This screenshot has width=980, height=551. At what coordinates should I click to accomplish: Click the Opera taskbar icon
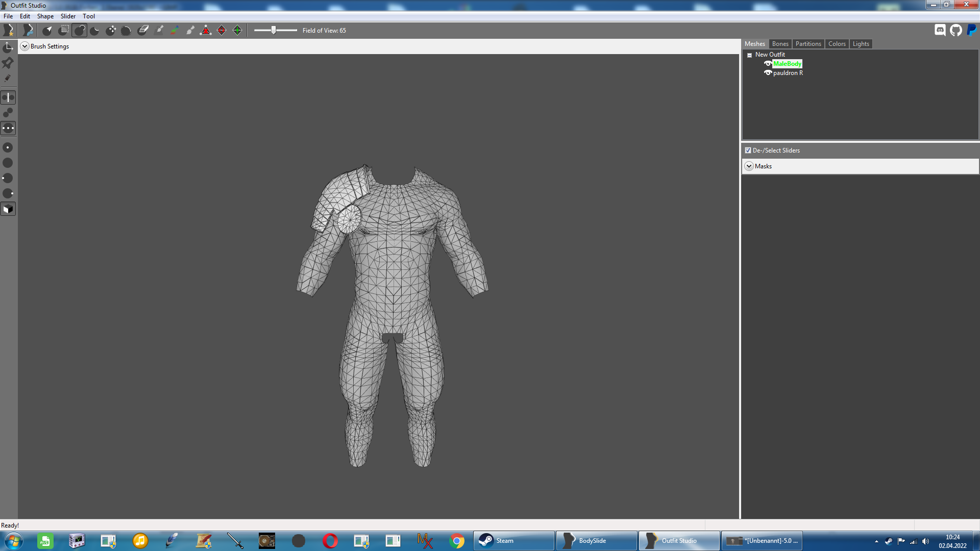point(330,541)
